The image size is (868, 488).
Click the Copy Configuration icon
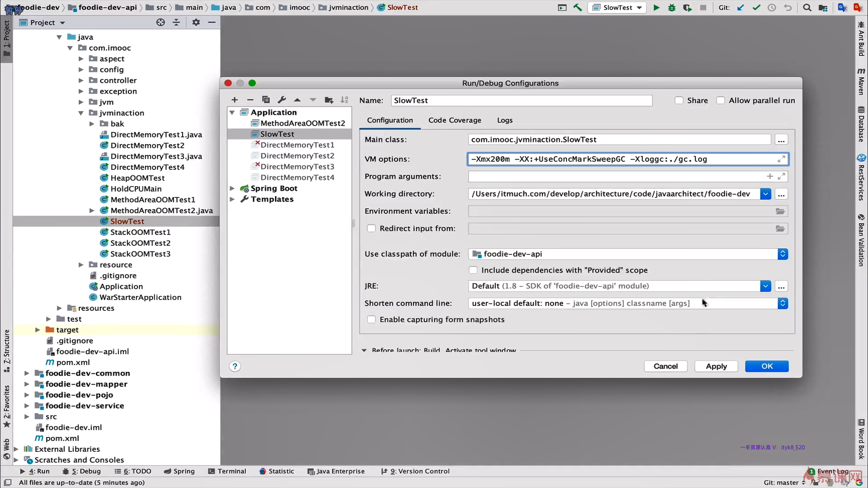point(266,100)
